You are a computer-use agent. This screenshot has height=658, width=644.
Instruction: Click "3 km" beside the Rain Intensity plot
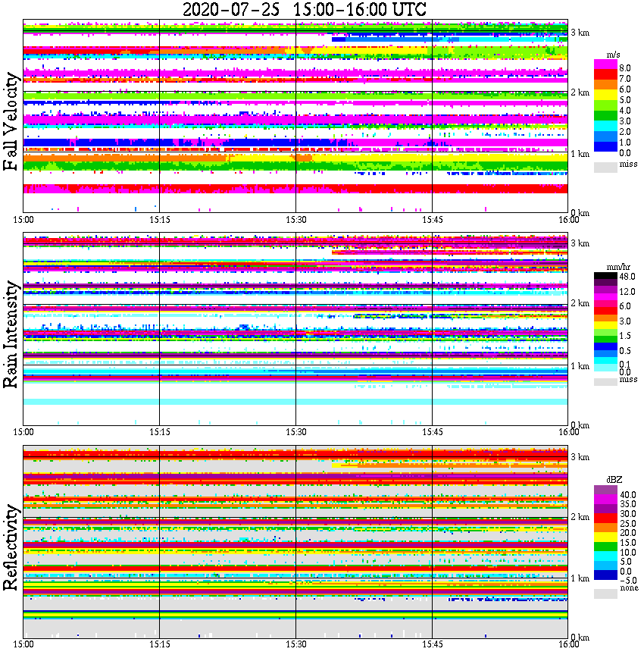580,243
